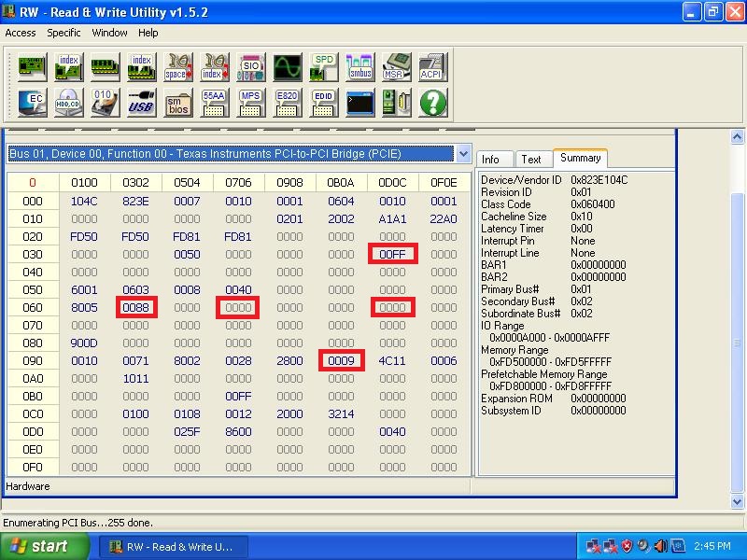The image size is (747, 560).
Task: Open the PCI Index access tool
Action: [x=68, y=66]
